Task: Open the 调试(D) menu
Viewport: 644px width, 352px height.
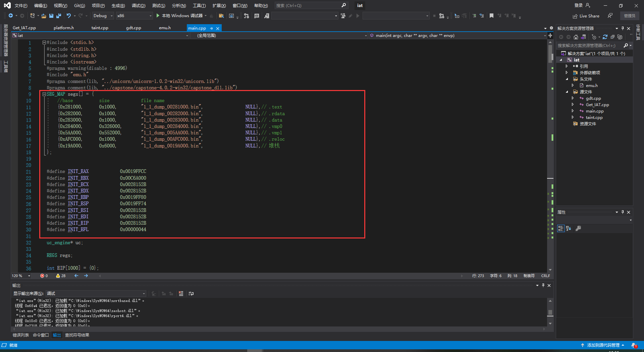Action: (138, 6)
